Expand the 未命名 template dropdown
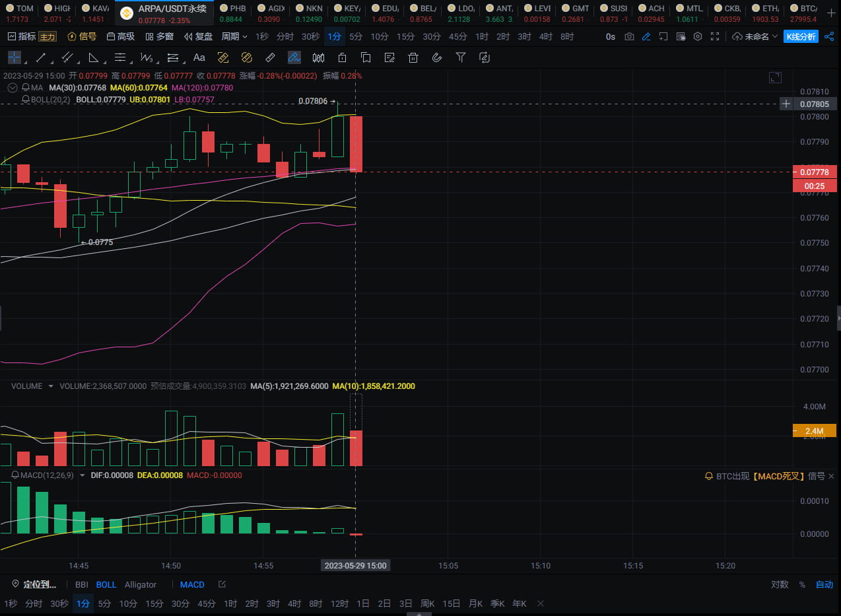The height and width of the screenshot is (616, 841). pyautogui.click(x=774, y=37)
